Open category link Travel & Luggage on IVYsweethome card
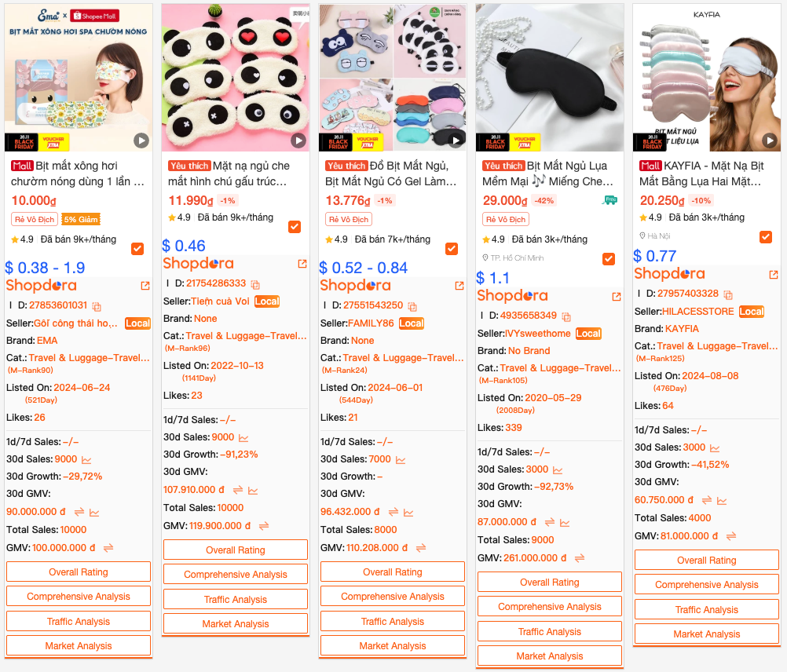 560,368
